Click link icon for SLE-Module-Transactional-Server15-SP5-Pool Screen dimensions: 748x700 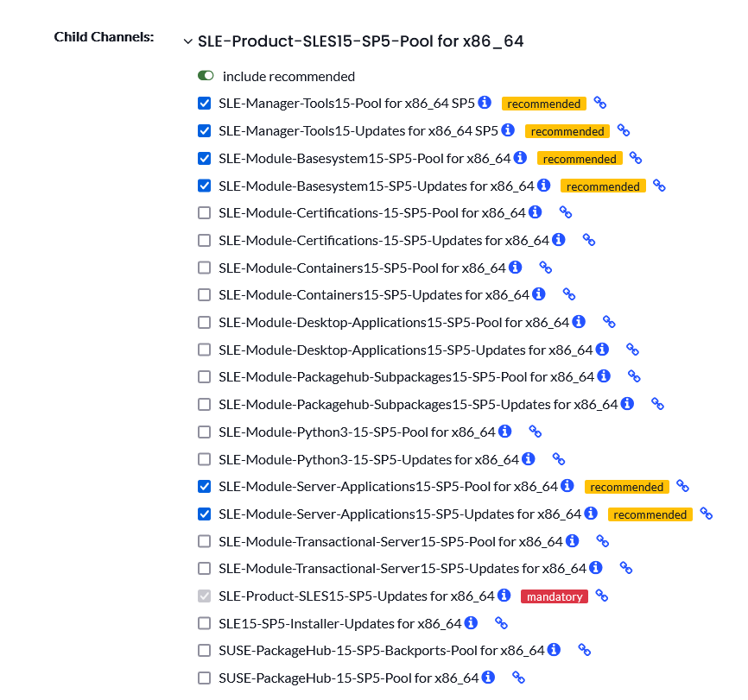coord(603,541)
